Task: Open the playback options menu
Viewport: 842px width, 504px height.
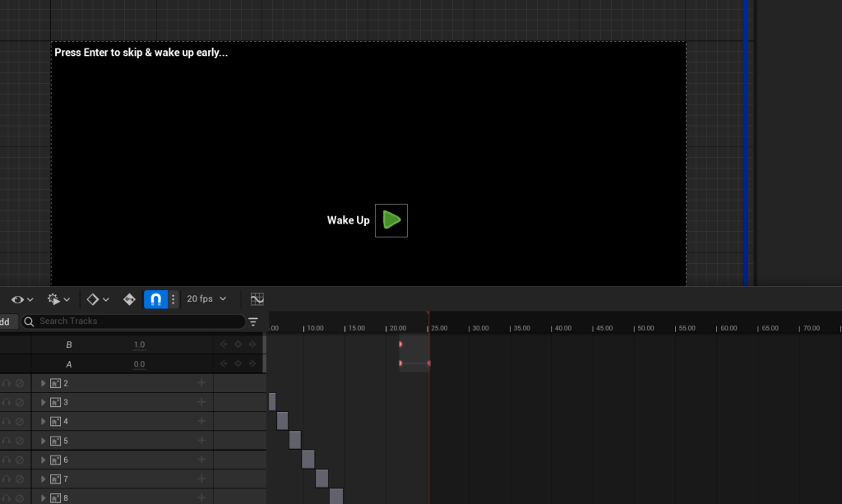Action: [58, 299]
